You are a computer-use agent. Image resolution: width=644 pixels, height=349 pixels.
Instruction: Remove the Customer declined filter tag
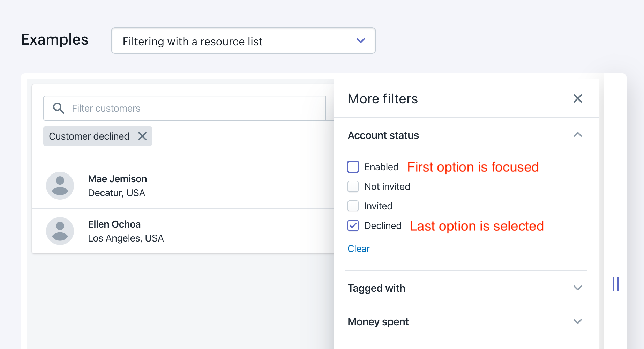[x=142, y=136]
